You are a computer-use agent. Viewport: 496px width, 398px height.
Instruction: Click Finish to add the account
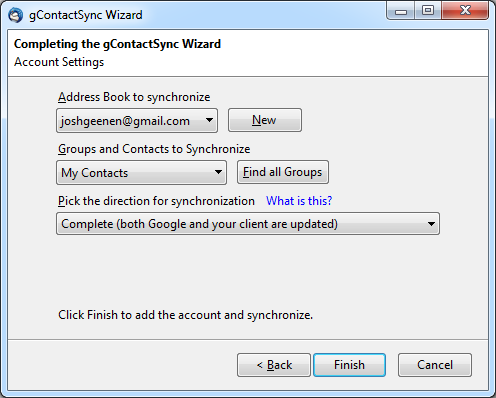(349, 365)
